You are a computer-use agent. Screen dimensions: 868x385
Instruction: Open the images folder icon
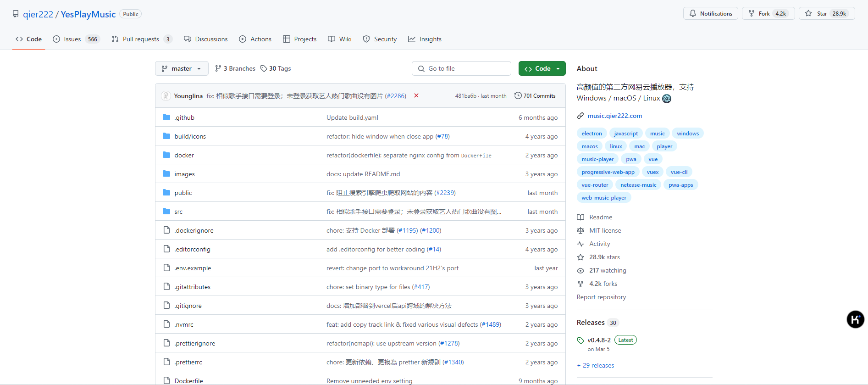pos(166,174)
